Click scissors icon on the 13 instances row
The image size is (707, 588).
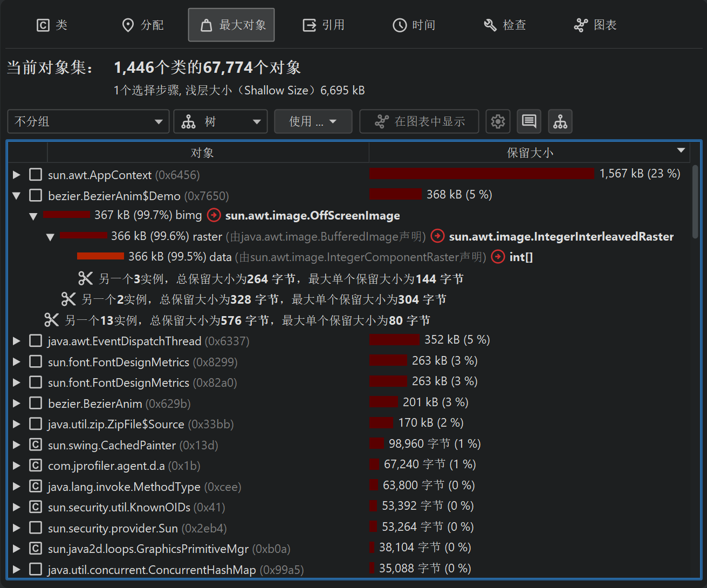point(52,320)
